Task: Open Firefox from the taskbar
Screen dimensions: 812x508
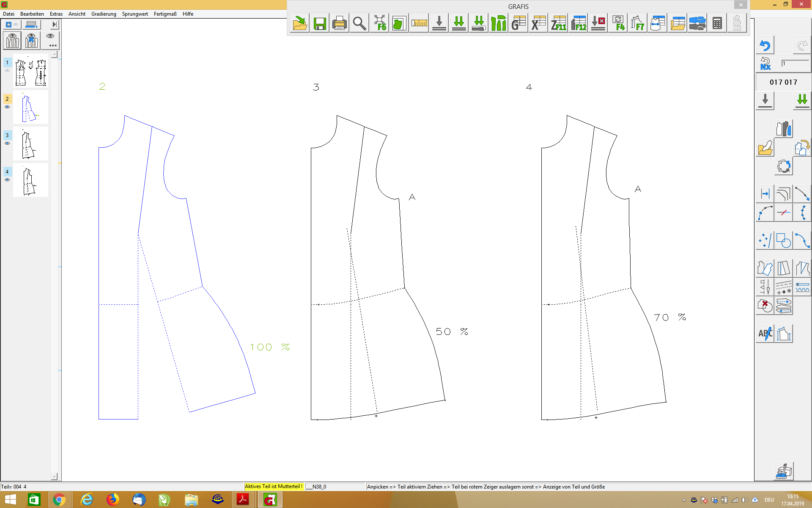Action: tap(112, 500)
